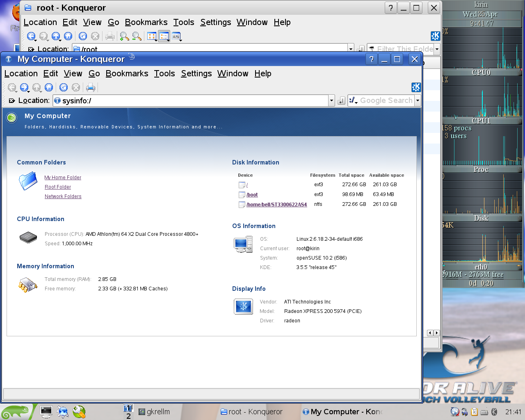Image resolution: width=525 pixels, height=420 pixels.
Task: Print the My Computer page
Action: click(91, 87)
